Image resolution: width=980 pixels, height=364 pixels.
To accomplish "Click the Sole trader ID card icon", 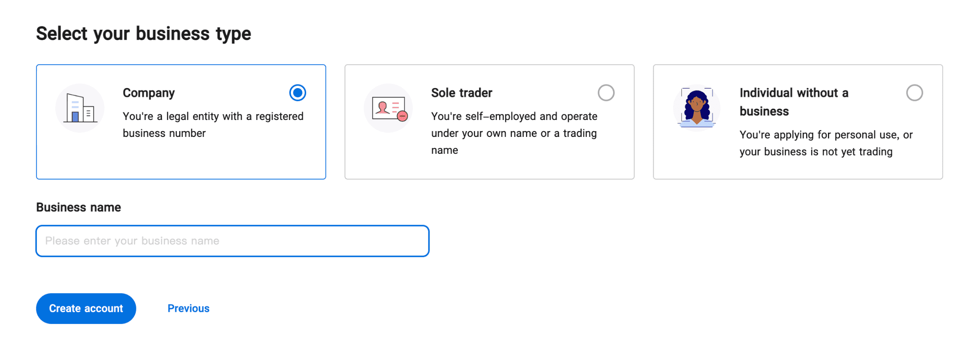I will 389,108.
